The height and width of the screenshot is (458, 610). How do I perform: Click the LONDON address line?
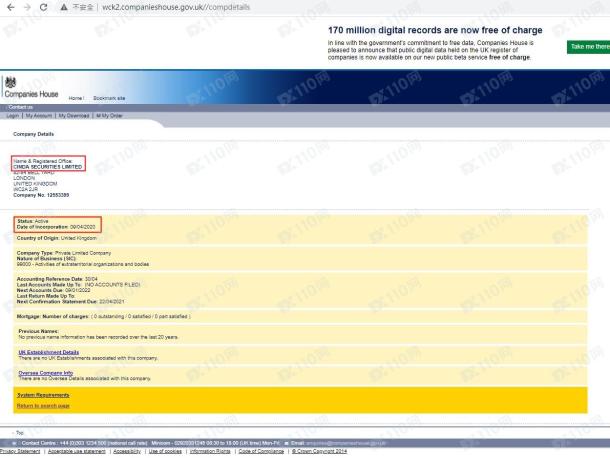tap(24, 178)
